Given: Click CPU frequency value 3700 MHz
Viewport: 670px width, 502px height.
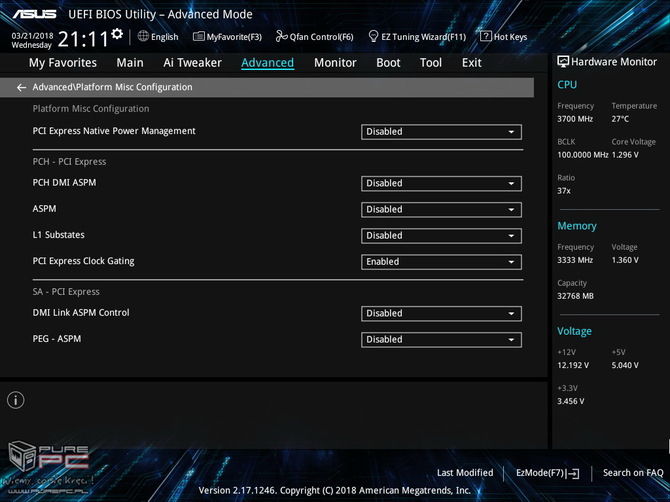Looking at the screenshot, I should pos(575,119).
